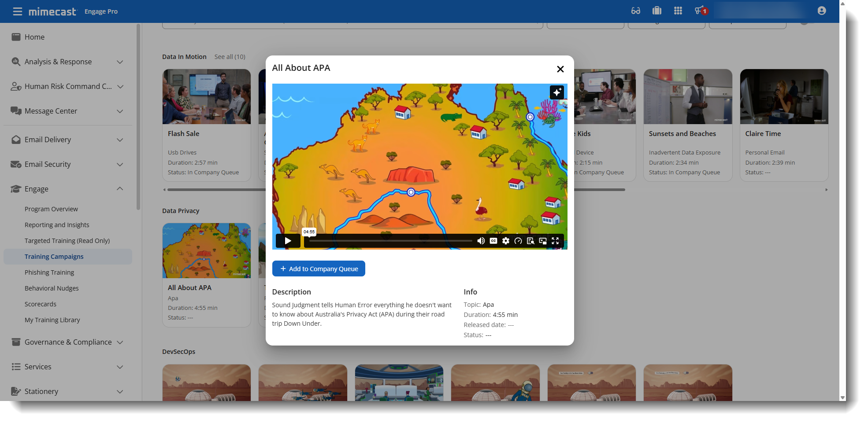Click the mimecast logo

click(52, 11)
